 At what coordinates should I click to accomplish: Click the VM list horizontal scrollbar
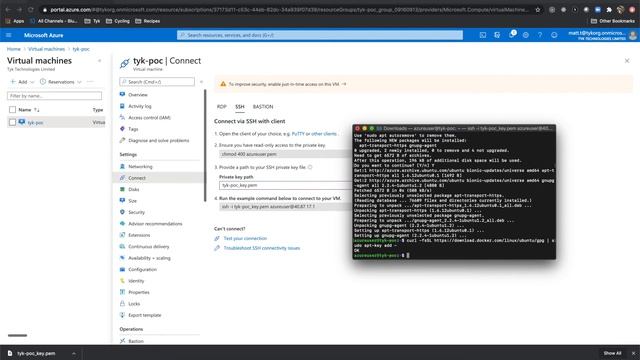click(x=17, y=336)
